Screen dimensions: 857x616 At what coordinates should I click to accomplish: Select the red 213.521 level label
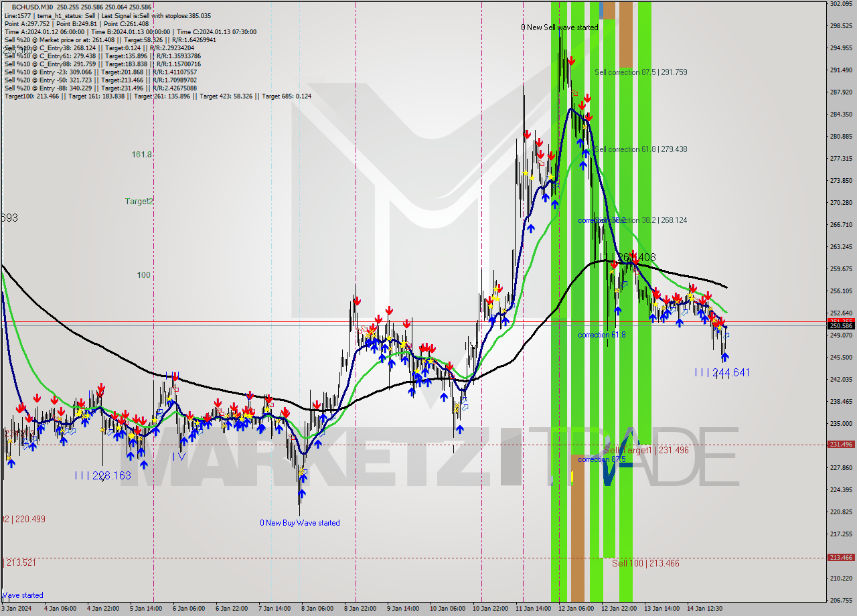(x=19, y=562)
